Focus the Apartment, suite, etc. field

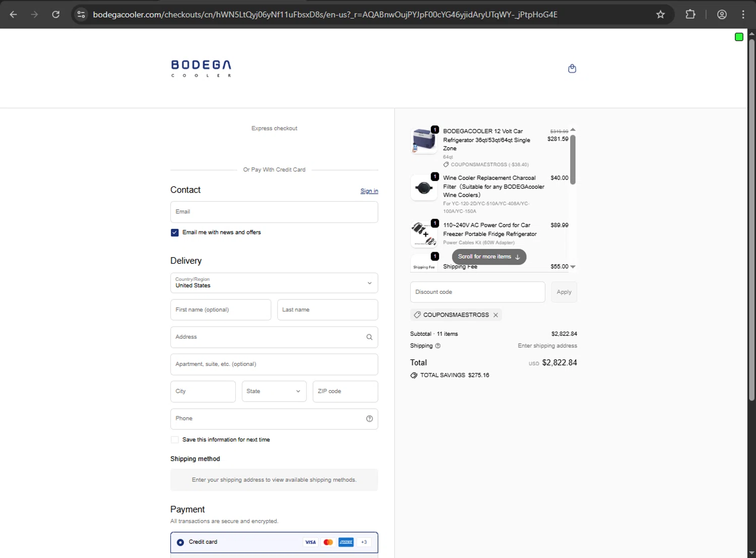click(274, 364)
